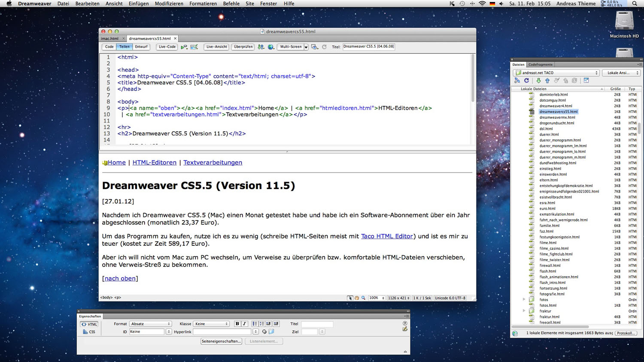Image resolution: width=644 pixels, height=362 pixels.
Task: Click the HTML-Editoren link in design view
Action: 155,163
